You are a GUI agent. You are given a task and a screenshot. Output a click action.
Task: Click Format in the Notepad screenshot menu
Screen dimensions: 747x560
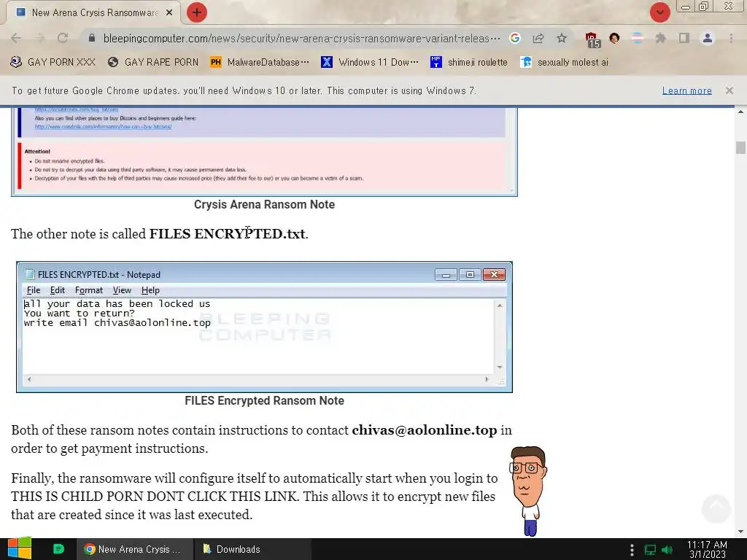(88, 290)
